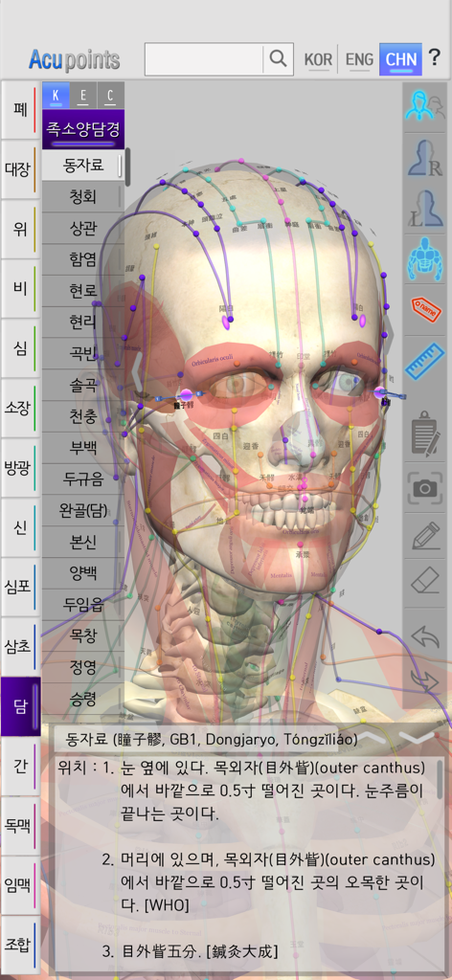Image resolution: width=452 pixels, height=980 pixels.
Task: Select the E list language tab
Action: pyautogui.click(x=83, y=97)
